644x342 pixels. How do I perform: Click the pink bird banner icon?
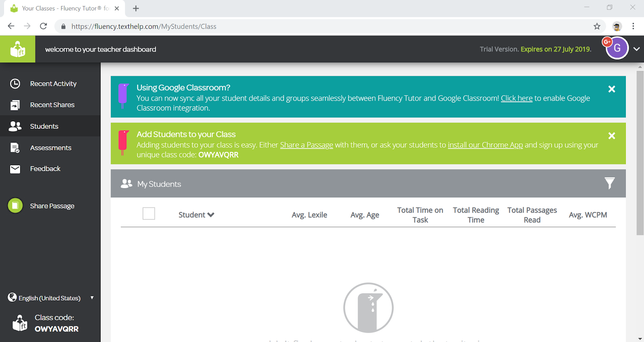point(123,143)
